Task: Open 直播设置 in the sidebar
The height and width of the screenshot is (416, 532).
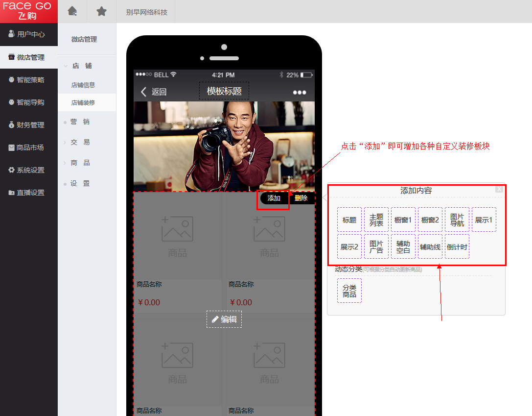Action: (29, 193)
